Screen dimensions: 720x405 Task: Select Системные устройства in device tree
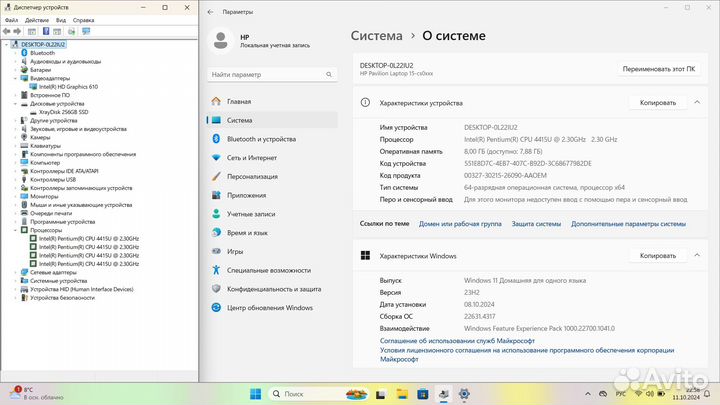point(58,281)
